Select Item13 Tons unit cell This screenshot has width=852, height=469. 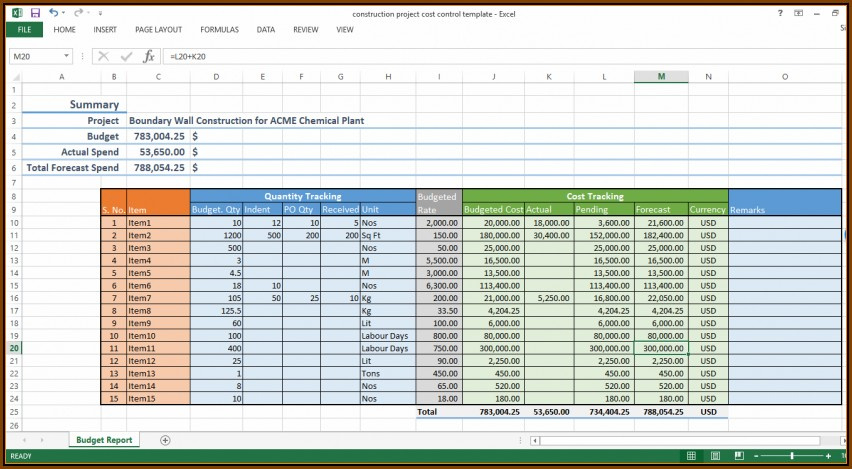pos(388,373)
